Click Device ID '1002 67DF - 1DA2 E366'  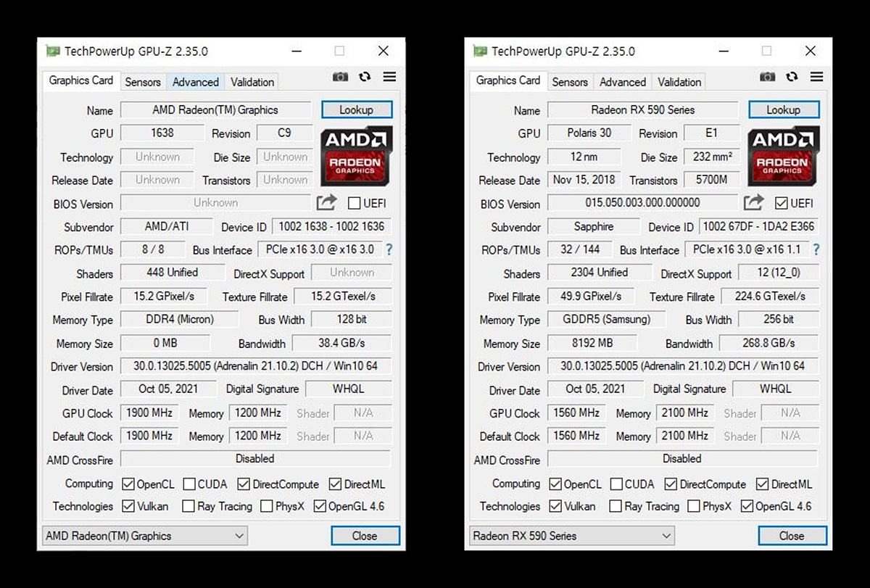[758, 226]
